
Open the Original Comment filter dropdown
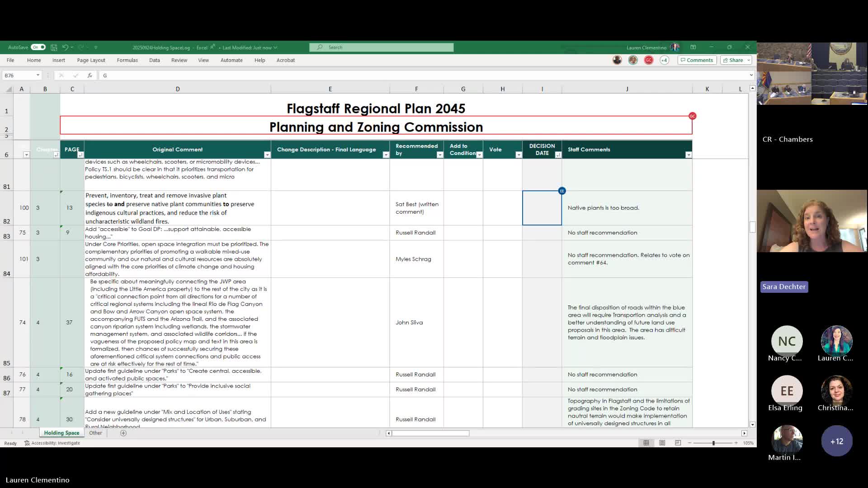[267, 155]
